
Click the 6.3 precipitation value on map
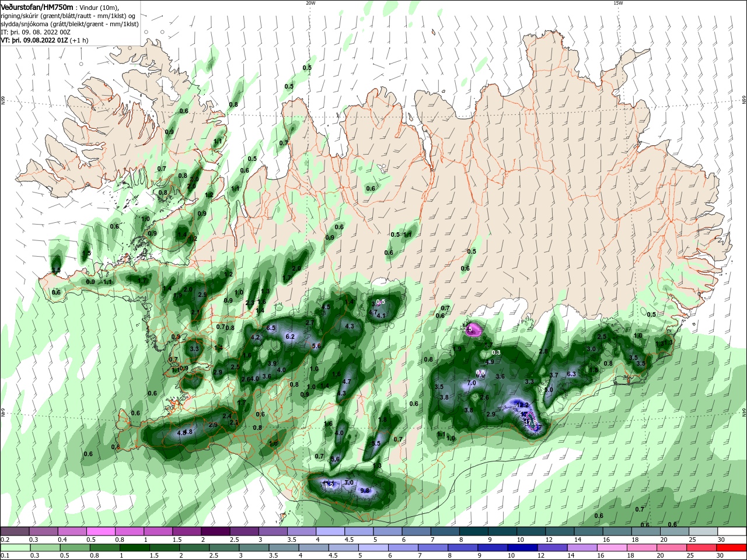(571, 374)
